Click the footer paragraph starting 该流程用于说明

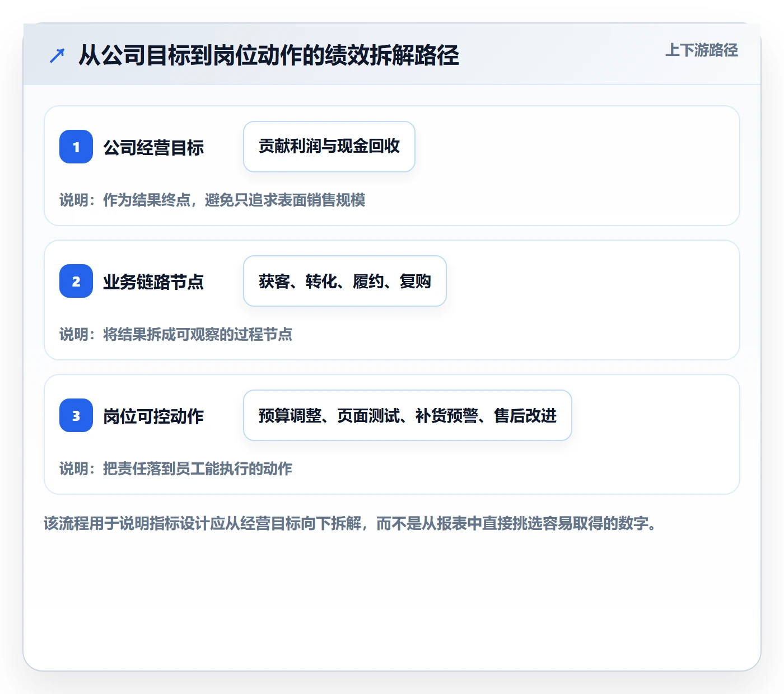[351, 523]
